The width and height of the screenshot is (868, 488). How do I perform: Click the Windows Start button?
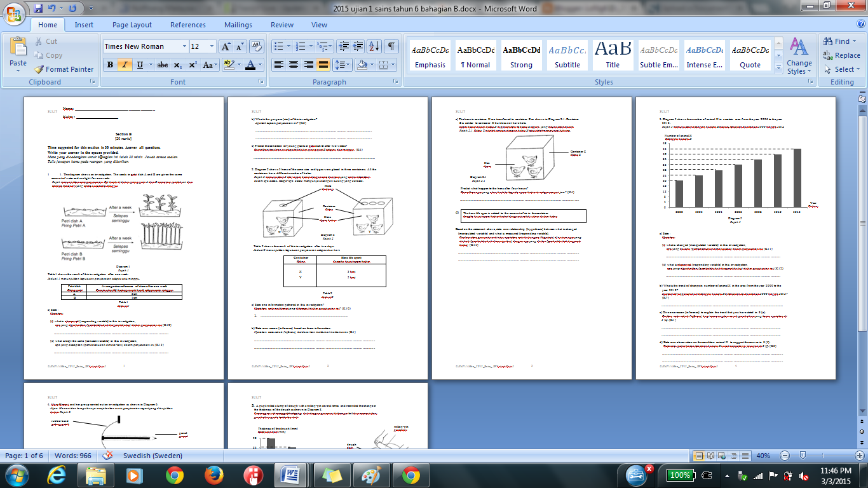[x=17, y=475]
